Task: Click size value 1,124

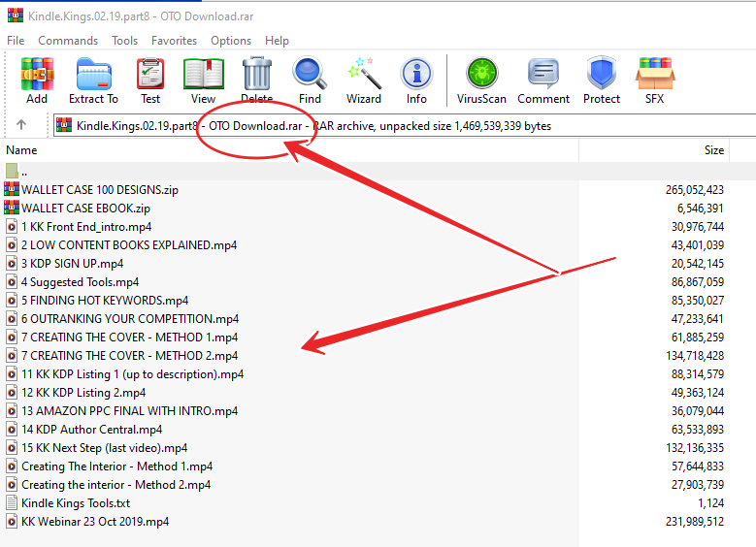Action: 710,503
